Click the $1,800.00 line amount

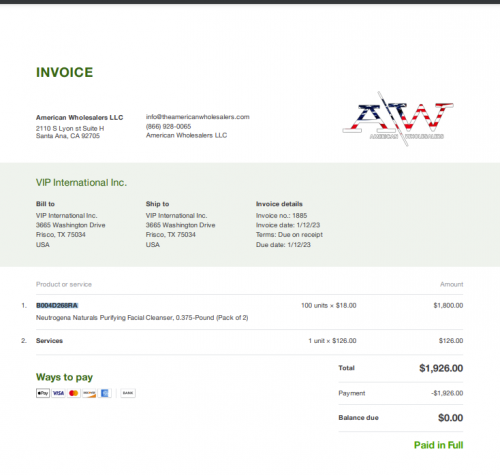click(x=448, y=305)
